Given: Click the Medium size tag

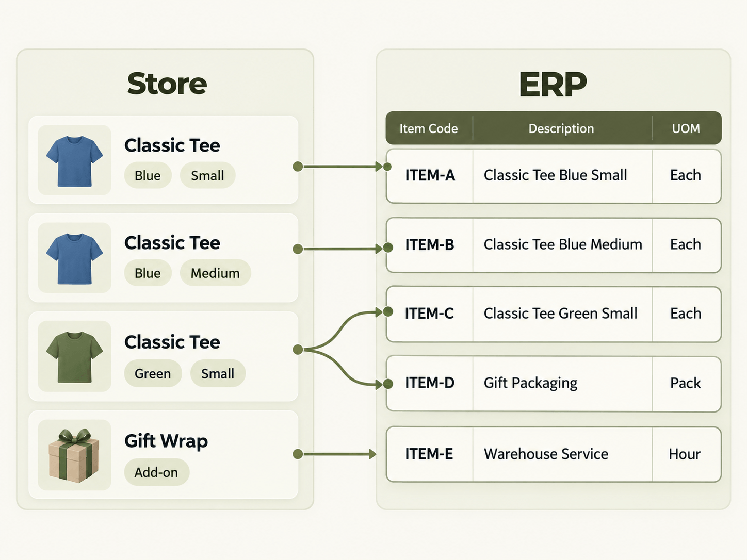Looking at the screenshot, I should [215, 273].
